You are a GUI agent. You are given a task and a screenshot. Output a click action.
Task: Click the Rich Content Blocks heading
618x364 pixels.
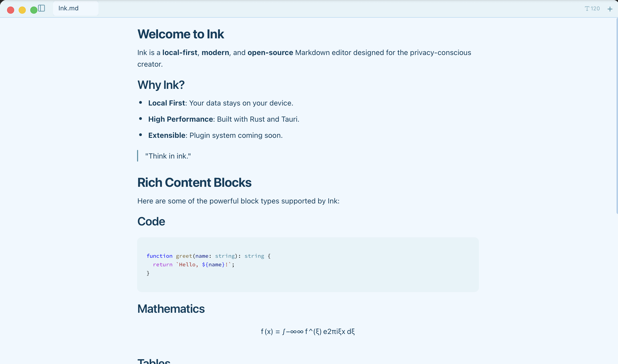click(194, 182)
